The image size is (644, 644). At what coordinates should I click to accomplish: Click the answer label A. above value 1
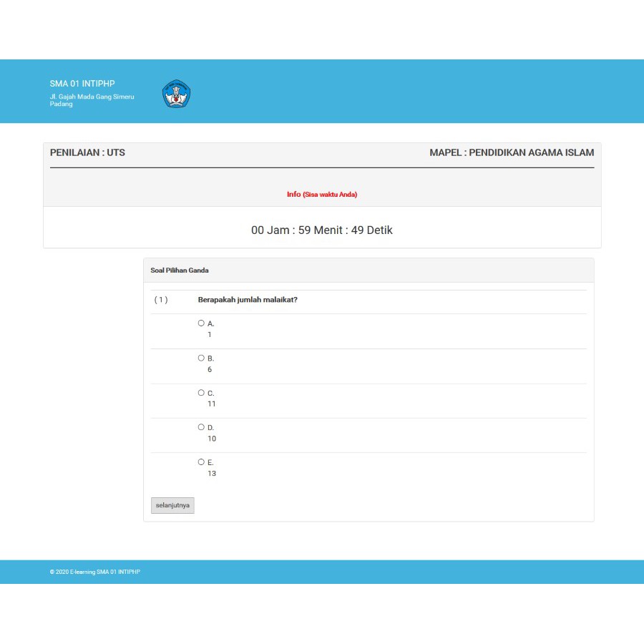coord(210,323)
